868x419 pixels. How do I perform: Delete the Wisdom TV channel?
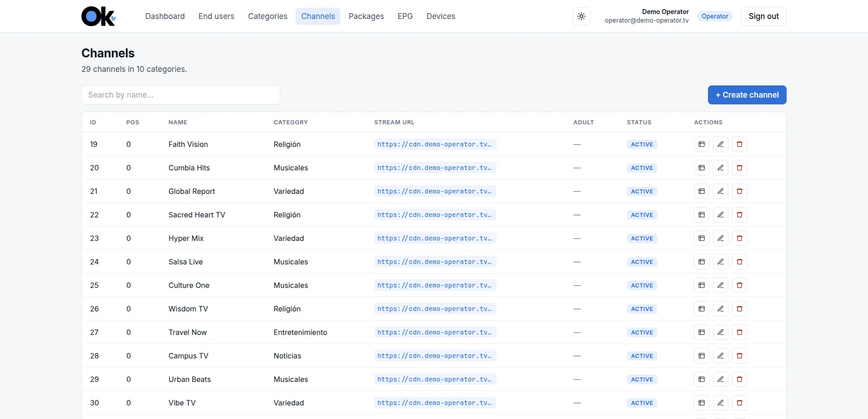tap(740, 309)
